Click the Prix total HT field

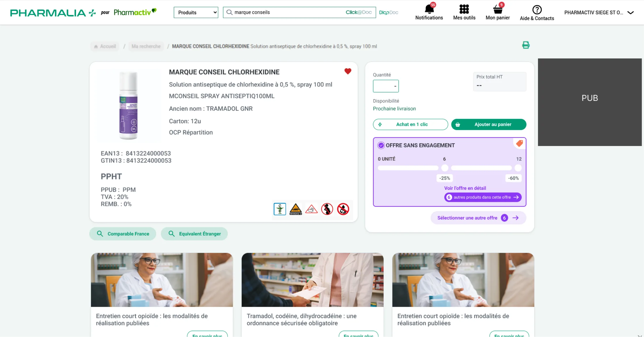point(500,82)
